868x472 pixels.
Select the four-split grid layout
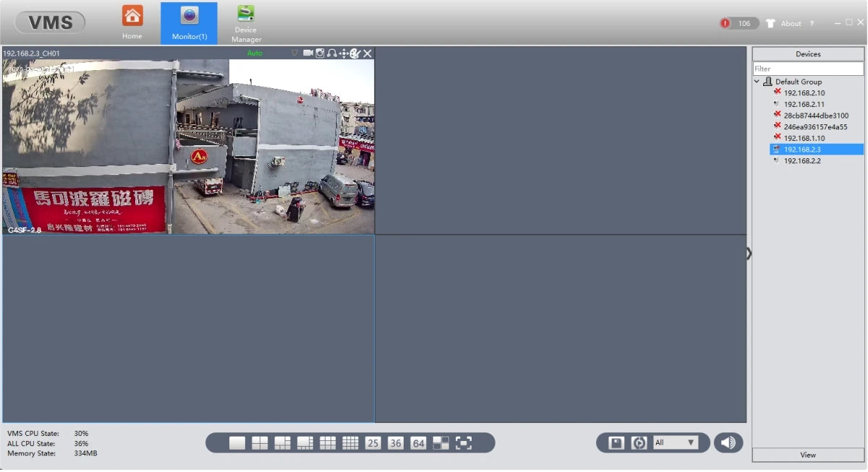260,443
